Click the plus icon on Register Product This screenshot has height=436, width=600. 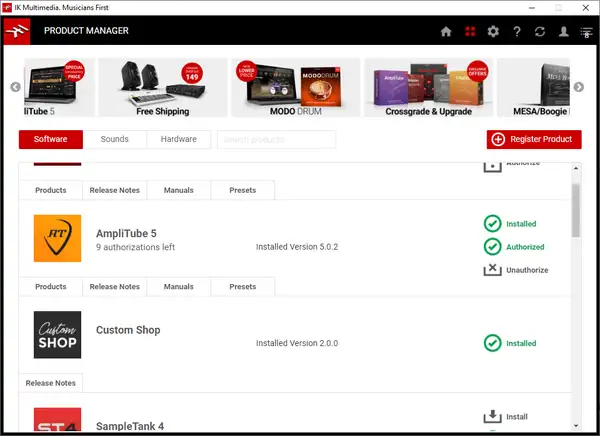pyautogui.click(x=498, y=139)
